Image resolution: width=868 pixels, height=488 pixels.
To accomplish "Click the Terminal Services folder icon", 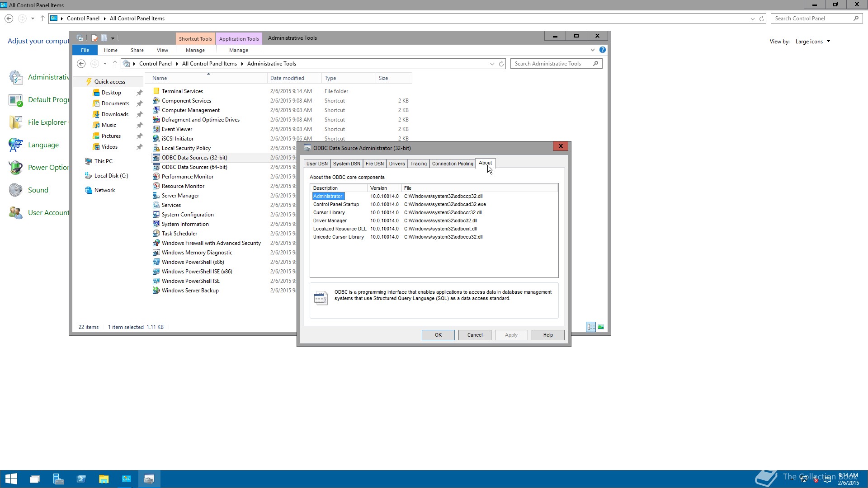I will 156,91.
